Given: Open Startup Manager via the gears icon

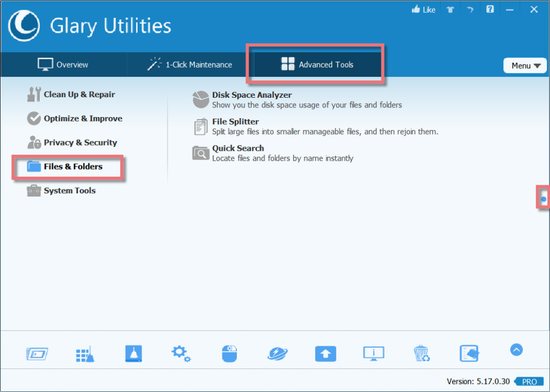Looking at the screenshot, I should [181, 353].
